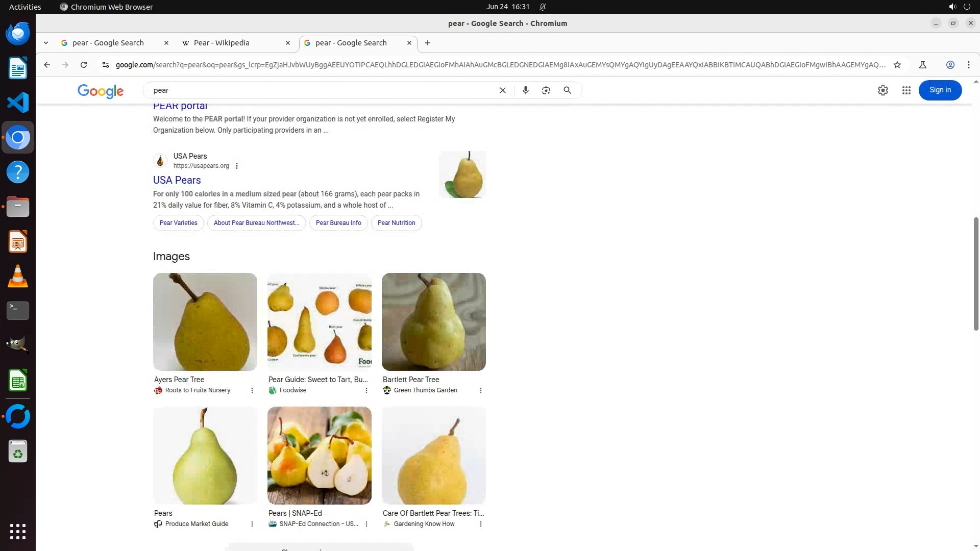The height and width of the screenshot is (551, 980).
Task: Toggle the notifications bell in top bar
Action: coord(543,7)
